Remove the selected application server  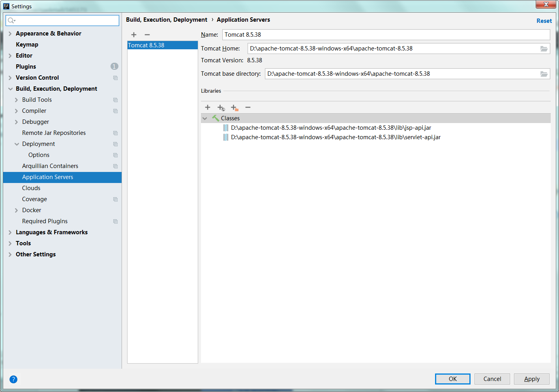[147, 35]
